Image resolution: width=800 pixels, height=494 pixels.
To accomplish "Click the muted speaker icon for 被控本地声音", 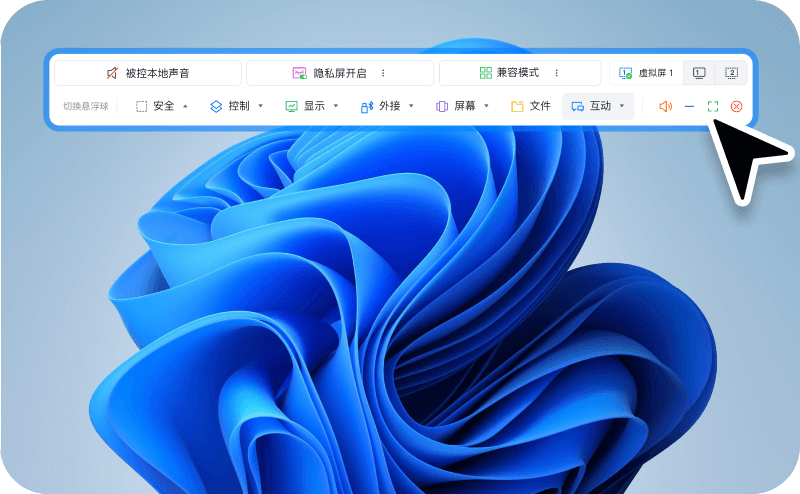I will (x=112, y=73).
